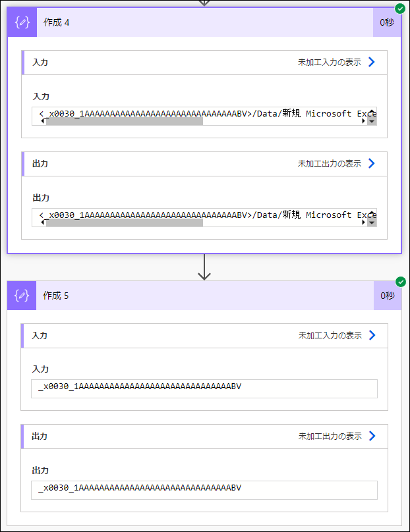Click right scroll arrow in 作成 4 output box
This screenshot has height=532, width=410.
pos(363,223)
